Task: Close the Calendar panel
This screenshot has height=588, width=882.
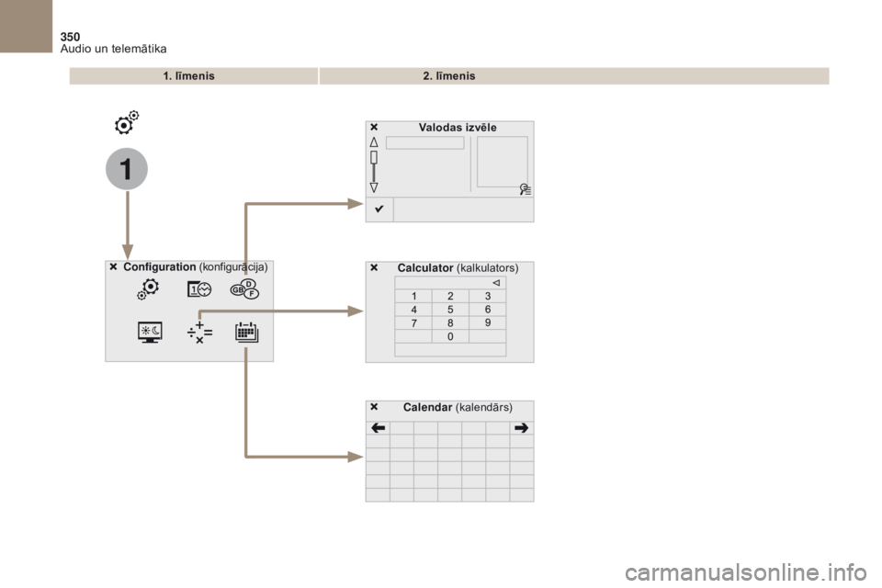Action: coord(374,407)
